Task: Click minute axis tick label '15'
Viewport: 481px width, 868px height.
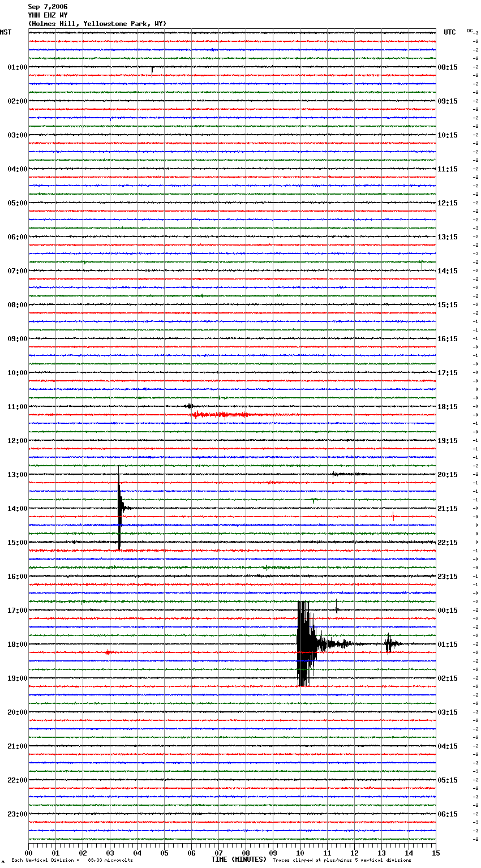Action: [x=436, y=853]
